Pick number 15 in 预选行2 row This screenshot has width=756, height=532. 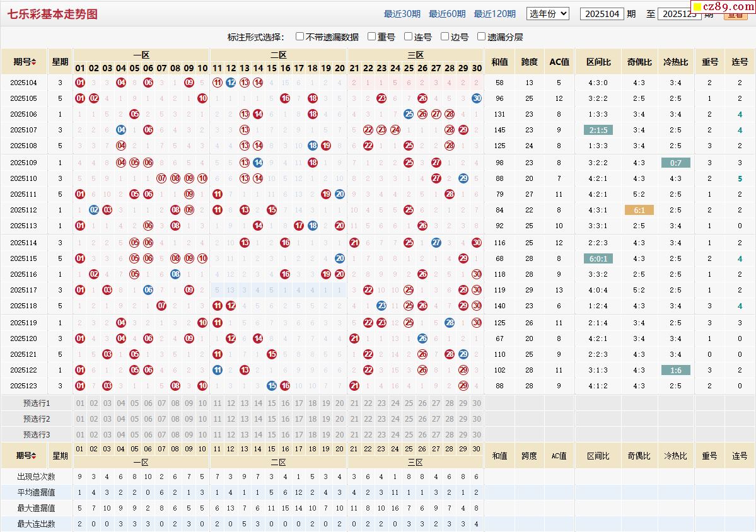click(272, 419)
